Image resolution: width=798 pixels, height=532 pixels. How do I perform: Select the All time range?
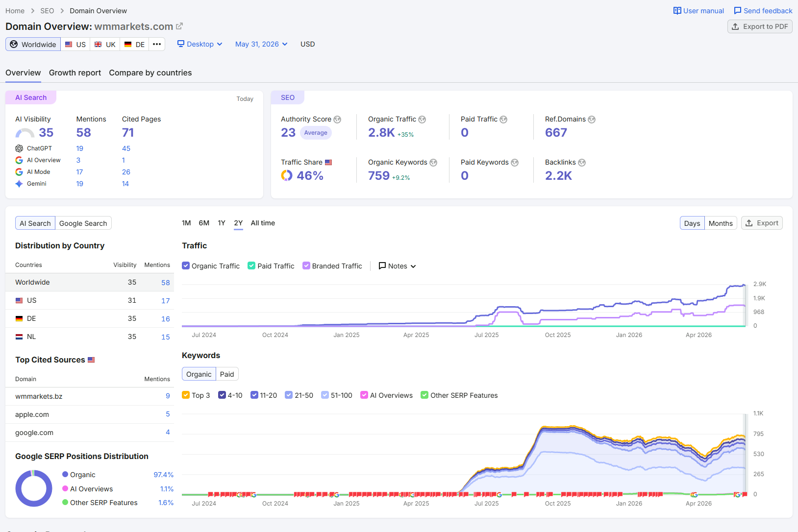point(263,223)
